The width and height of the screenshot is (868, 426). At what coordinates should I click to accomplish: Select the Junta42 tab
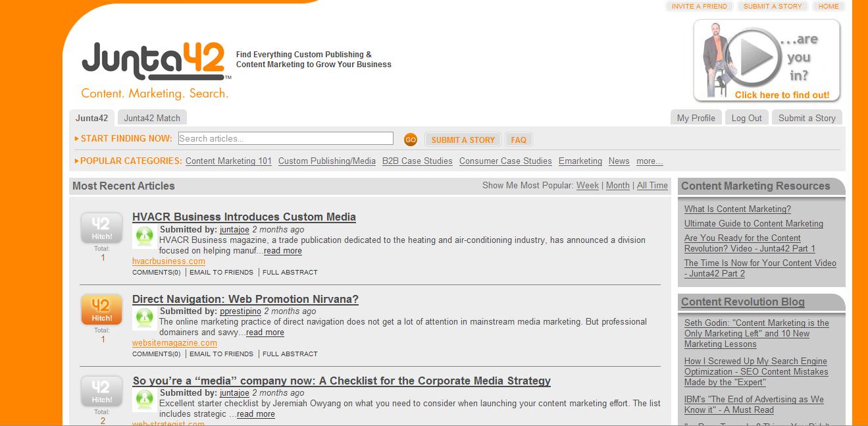tap(91, 118)
